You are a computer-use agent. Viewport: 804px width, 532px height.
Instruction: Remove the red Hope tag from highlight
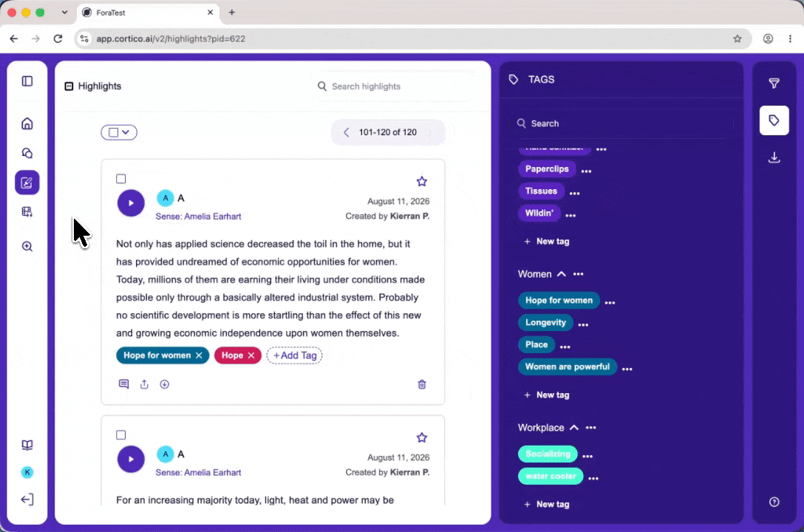pyautogui.click(x=251, y=355)
